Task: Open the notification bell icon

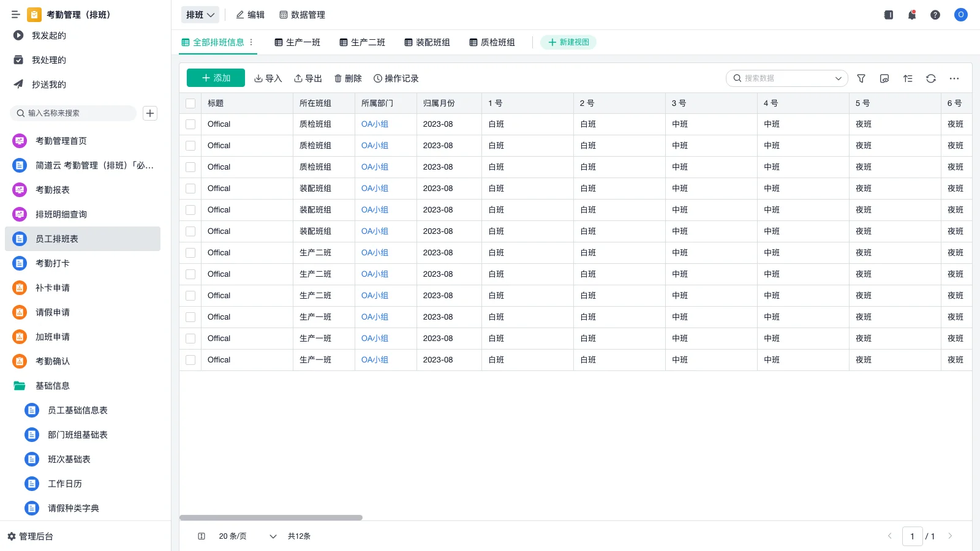Action: (x=912, y=15)
